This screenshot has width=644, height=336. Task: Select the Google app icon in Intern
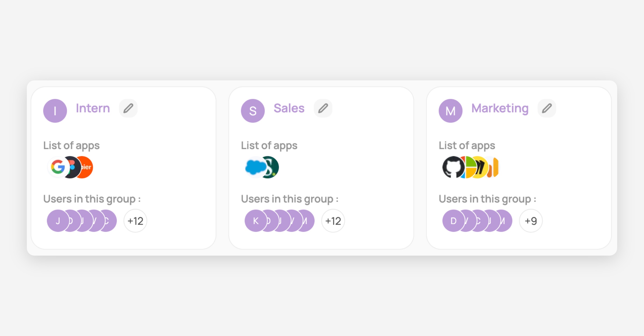pos(58,167)
